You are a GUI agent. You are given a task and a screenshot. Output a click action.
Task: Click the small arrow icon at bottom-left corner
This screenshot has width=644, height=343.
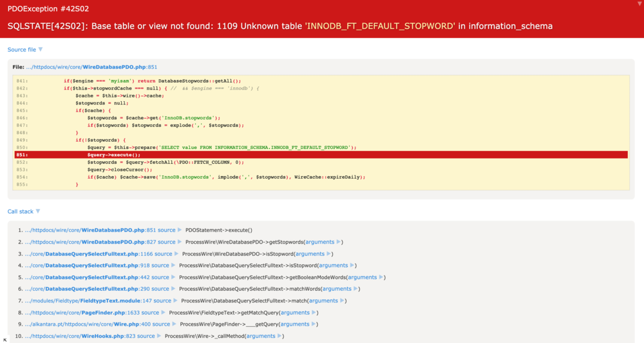(x=5, y=339)
